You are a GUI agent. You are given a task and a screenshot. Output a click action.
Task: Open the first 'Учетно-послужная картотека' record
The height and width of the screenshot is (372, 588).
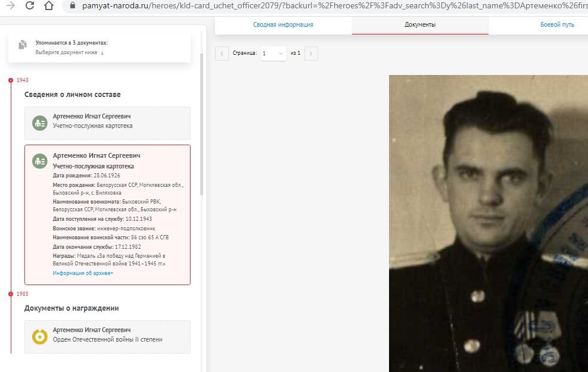tap(107, 123)
